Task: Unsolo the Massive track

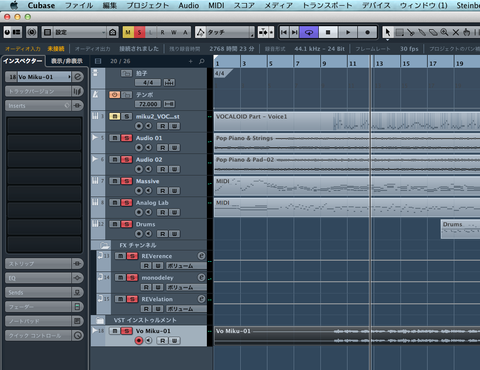Action: point(126,181)
